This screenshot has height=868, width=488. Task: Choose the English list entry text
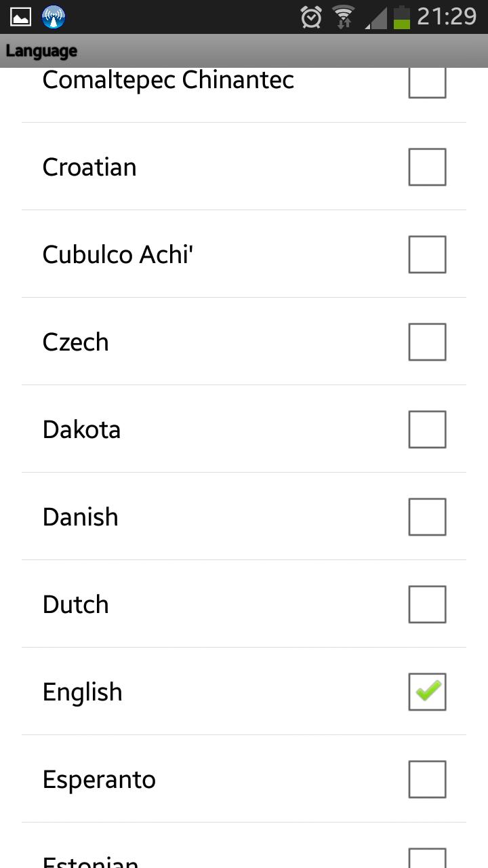[x=83, y=692]
